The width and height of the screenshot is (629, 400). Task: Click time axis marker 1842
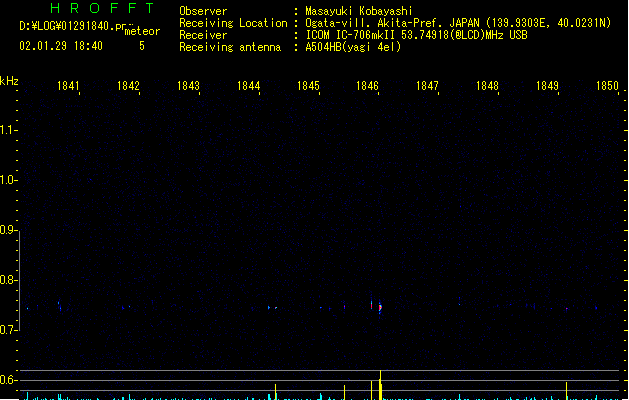[x=128, y=86]
